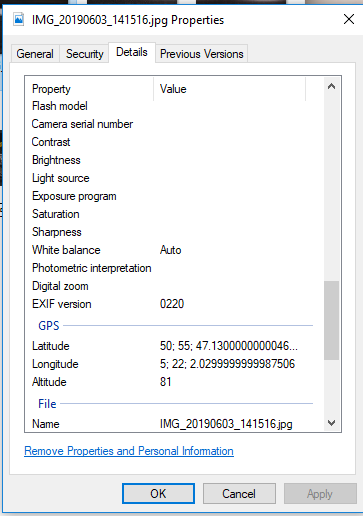The image size is (363, 516).
Task: Click Remove Properties and Personal Information link
Action: 129,451
